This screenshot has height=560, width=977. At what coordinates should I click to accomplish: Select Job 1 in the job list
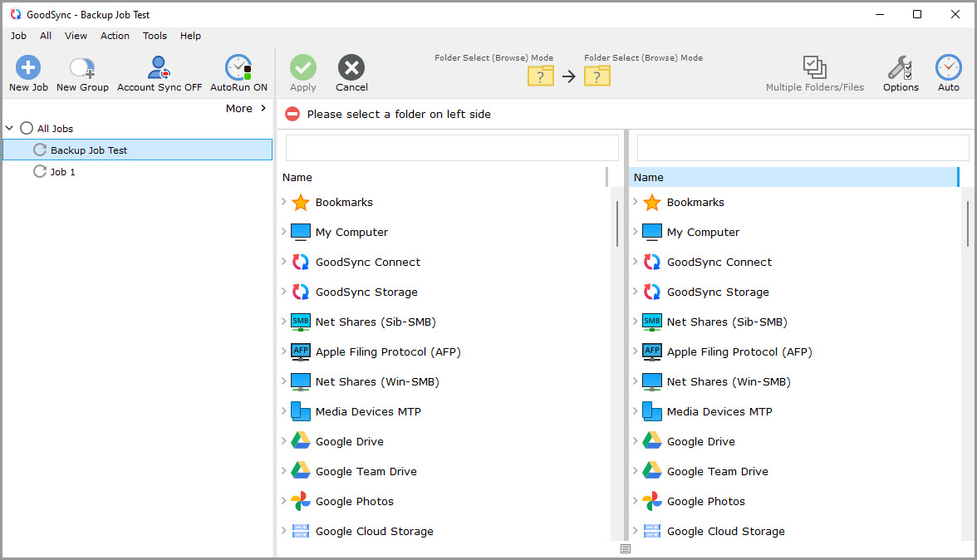click(x=63, y=172)
